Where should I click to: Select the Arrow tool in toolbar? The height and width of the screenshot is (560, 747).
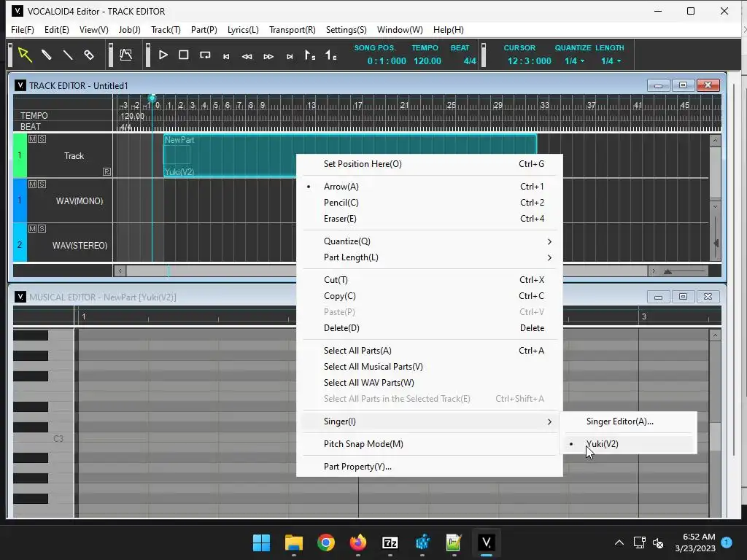click(25, 55)
